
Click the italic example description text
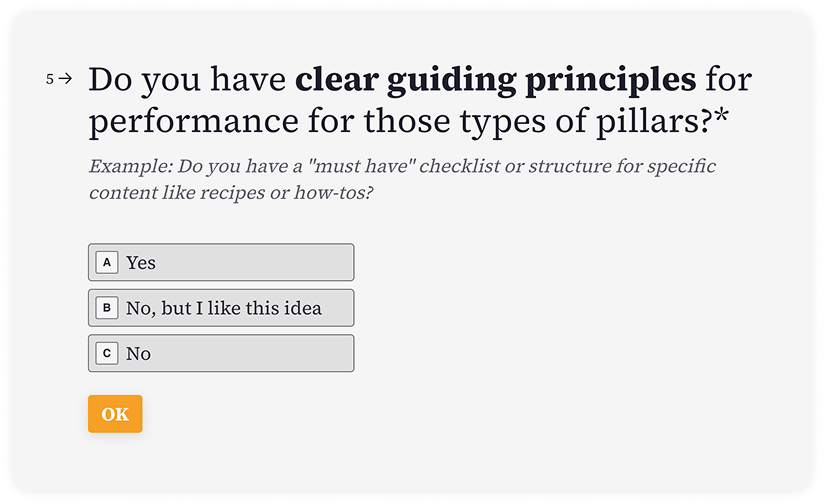[400, 178]
